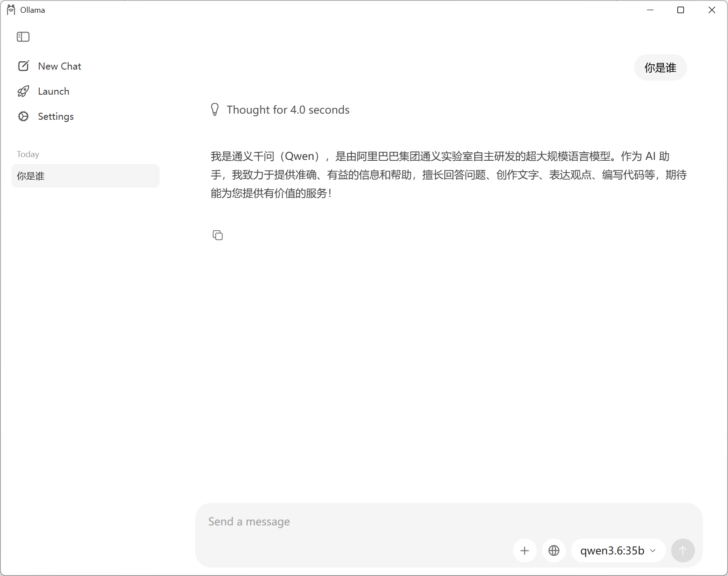Click the New Chat compose icon
This screenshot has height=576, width=728.
(x=23, y=66)
